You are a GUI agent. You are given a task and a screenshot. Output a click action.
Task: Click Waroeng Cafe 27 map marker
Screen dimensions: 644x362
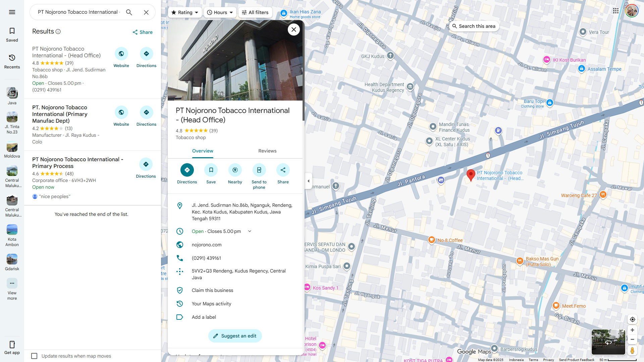603,195
